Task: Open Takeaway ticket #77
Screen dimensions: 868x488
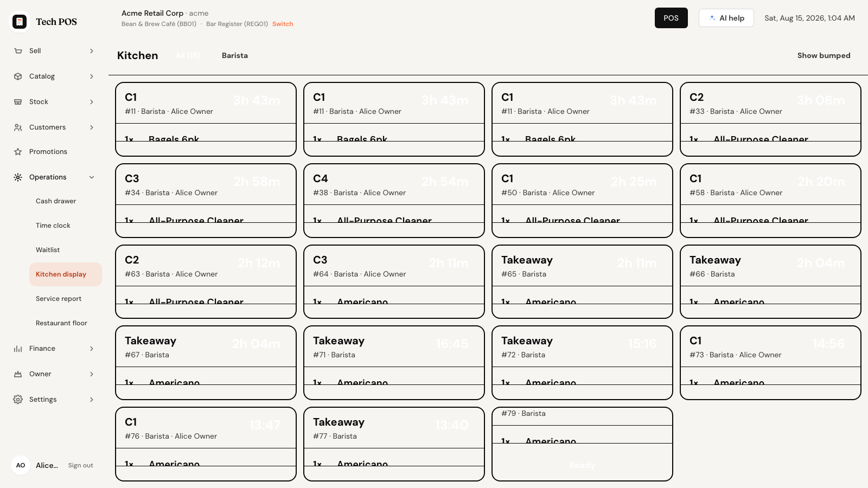Action: [x=394, y=444]
